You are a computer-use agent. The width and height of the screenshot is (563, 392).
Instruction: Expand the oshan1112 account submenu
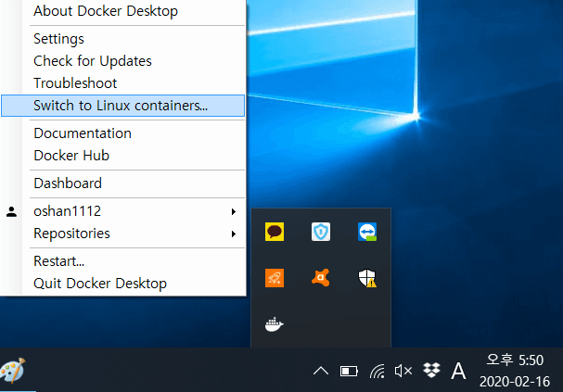[x=122, y=211]
